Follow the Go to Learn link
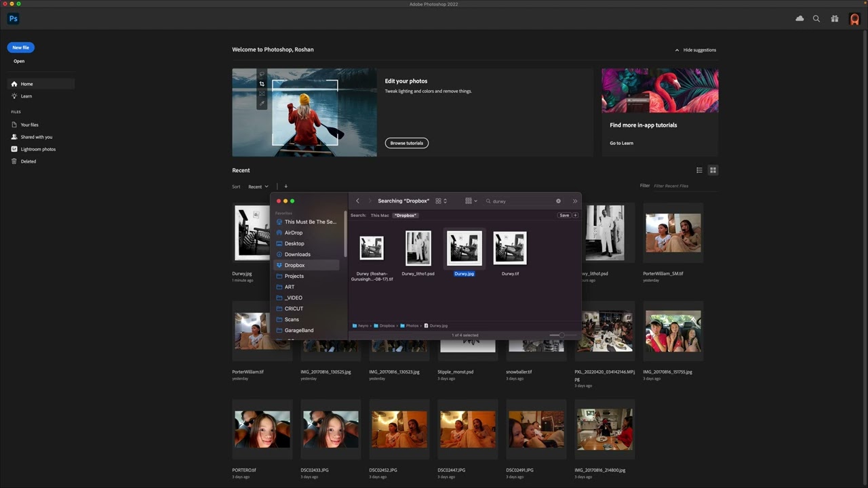 (x=621, y=143)
